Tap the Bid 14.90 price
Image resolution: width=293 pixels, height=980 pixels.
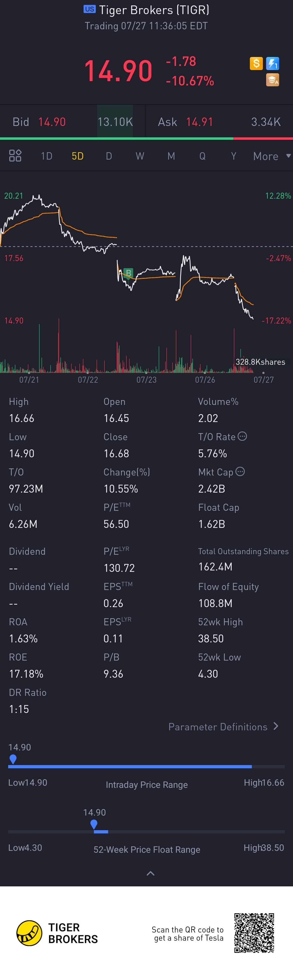[52, 122]
